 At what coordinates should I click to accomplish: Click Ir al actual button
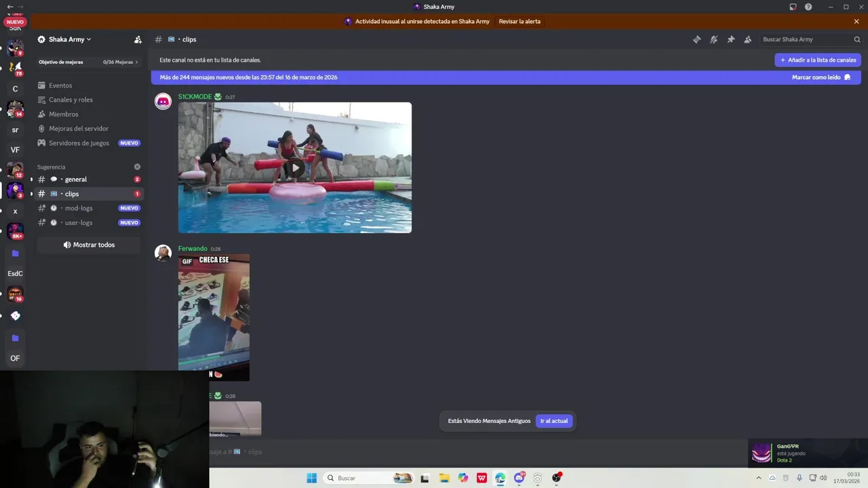click(554, 421)
